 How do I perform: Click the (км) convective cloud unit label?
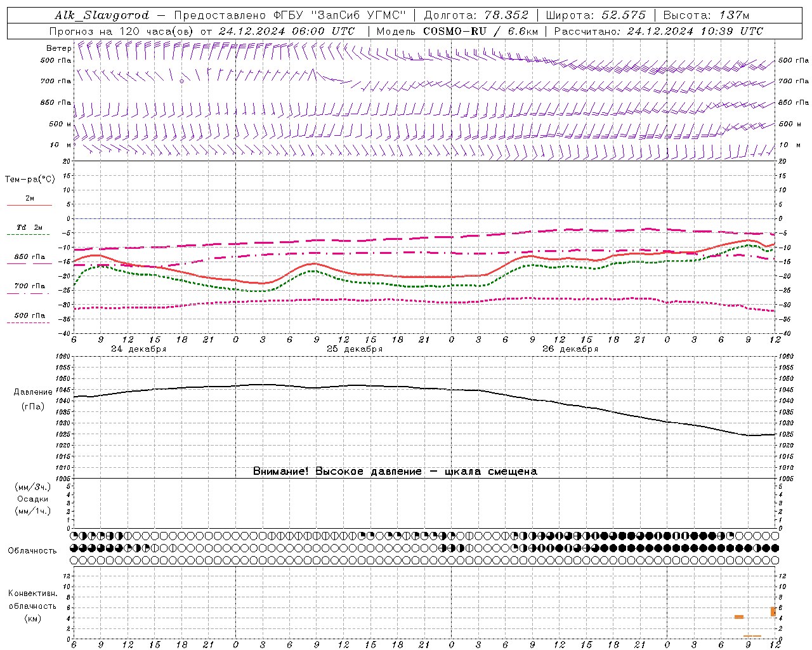click(33, 619)
